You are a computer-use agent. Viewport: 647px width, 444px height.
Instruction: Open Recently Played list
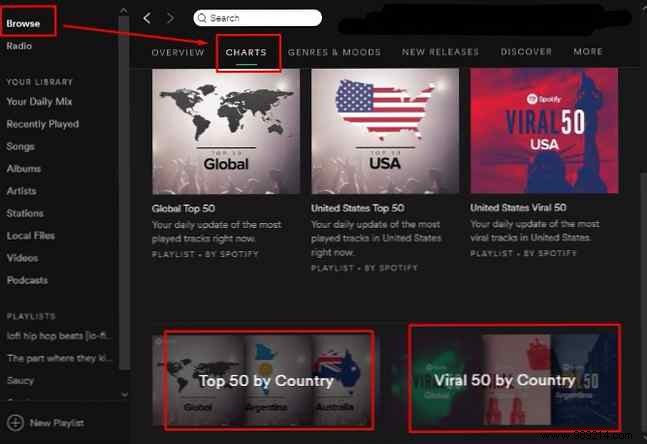pyautogui.click(x=43, y=124)
